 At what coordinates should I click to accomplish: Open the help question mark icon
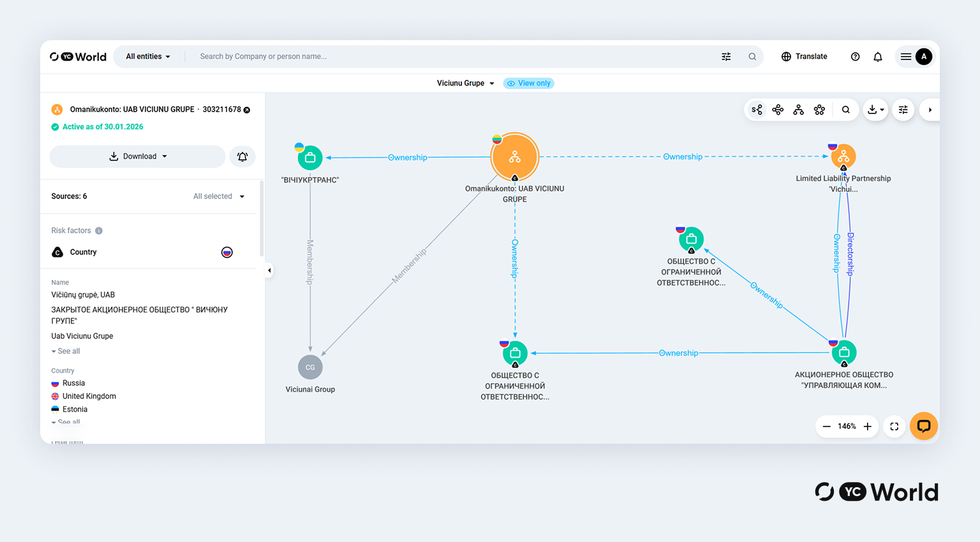[x=855, y=57]
